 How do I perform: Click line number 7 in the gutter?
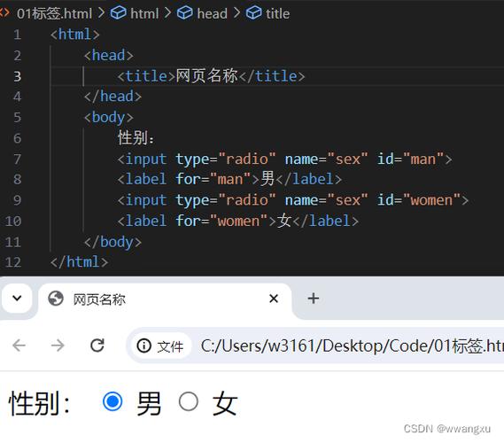tap(18, 159)
